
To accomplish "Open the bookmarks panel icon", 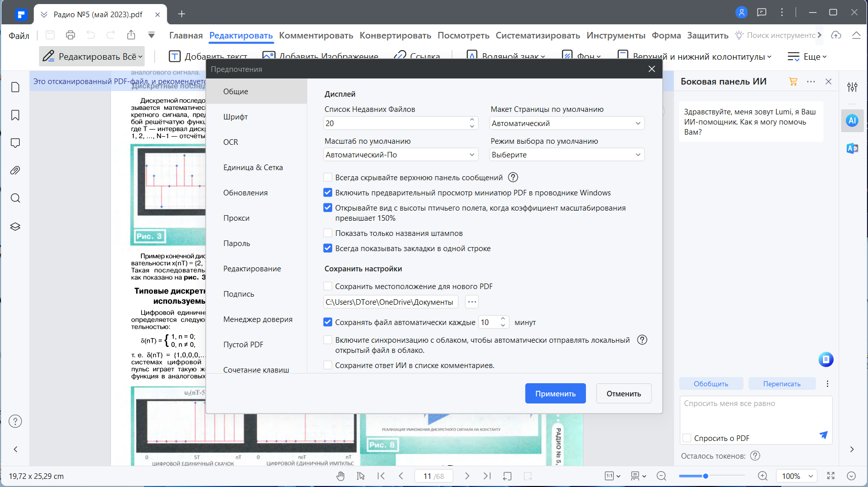I will point(15,115).
